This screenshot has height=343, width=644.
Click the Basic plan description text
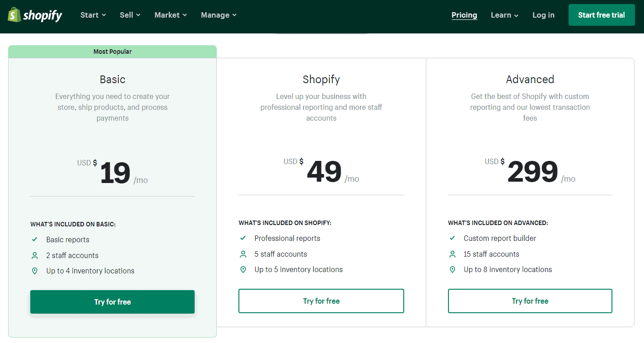(x=112, y=107)
